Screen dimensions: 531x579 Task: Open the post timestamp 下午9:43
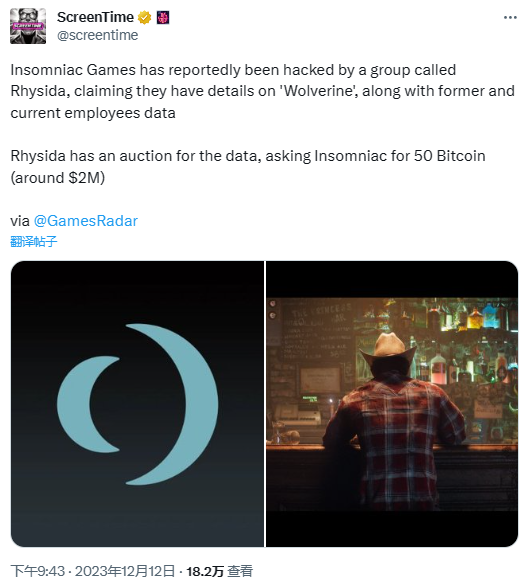[38, 571]
